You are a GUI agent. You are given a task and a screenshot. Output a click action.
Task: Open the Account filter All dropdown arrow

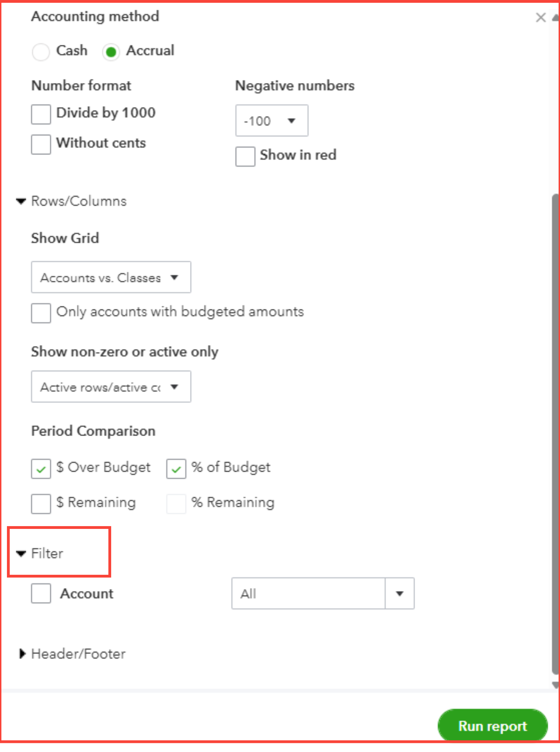coord(400,594)
